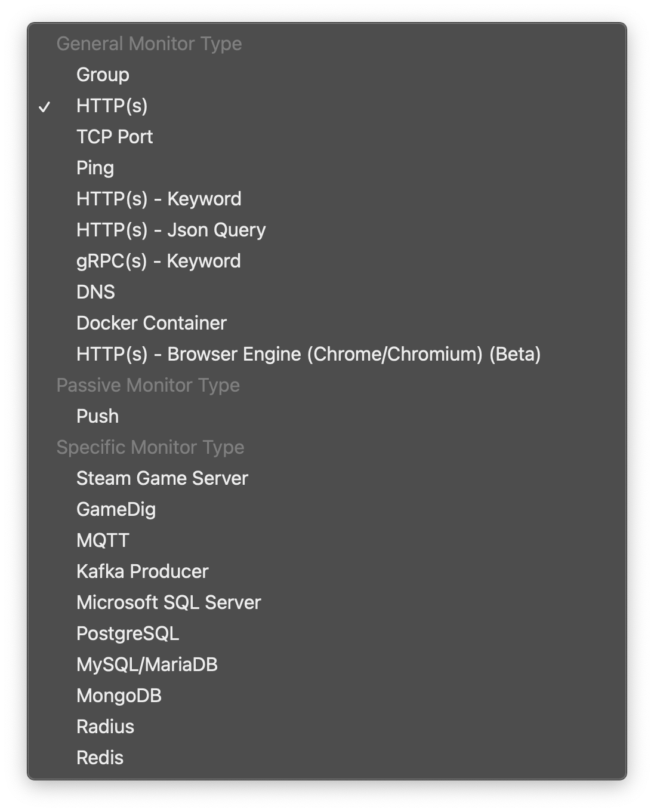654x812 pixels.
Task: Pick MySQL/MariaDB option
Action: tap(147, 665)
